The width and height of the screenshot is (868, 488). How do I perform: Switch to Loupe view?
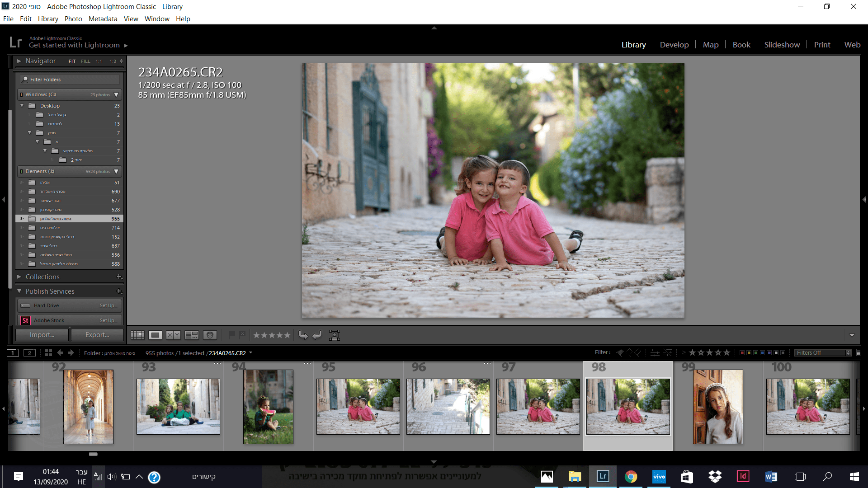[x=155, y=335]
